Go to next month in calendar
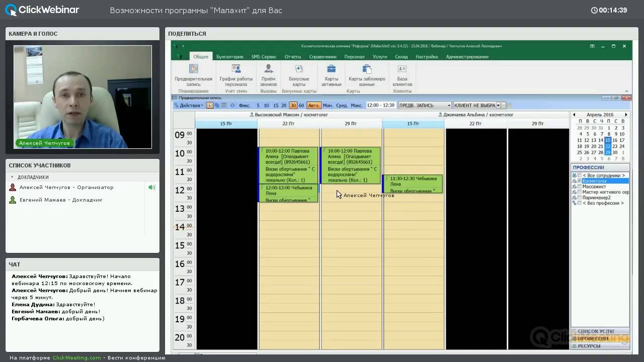The image size is (644, 362). pos(626,115)
